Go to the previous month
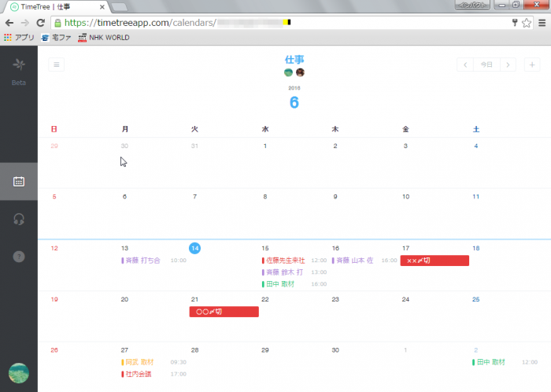Image resolution: width=551 pixels, height=392 pixels. click(x=465, y=65)
